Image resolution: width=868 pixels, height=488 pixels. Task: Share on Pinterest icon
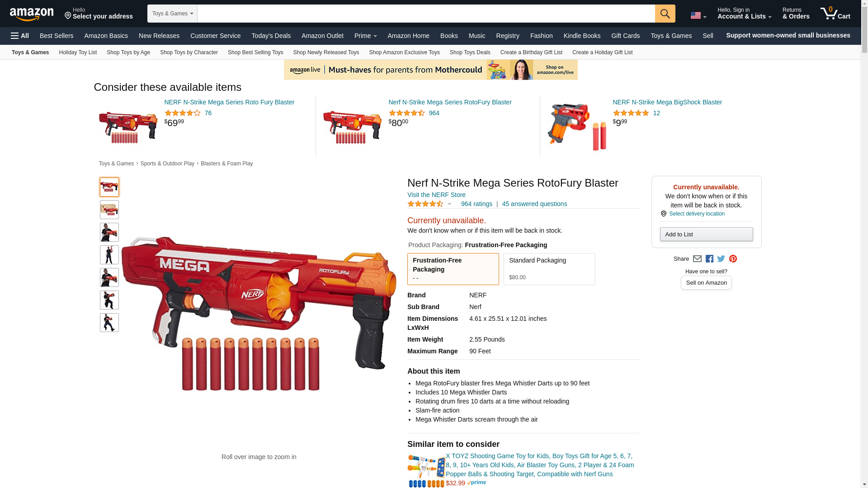tap(733, 259)
